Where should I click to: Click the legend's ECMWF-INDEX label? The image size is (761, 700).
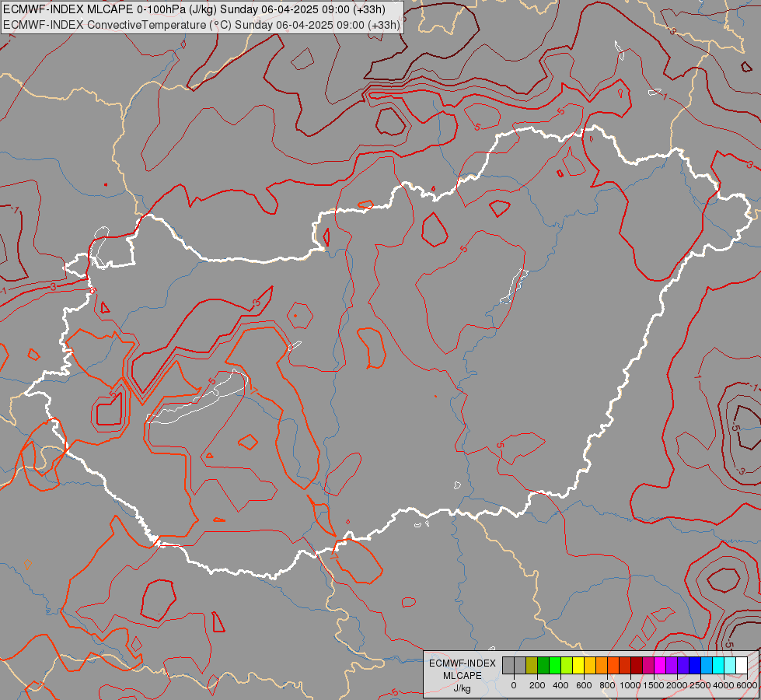click(463, 663)
